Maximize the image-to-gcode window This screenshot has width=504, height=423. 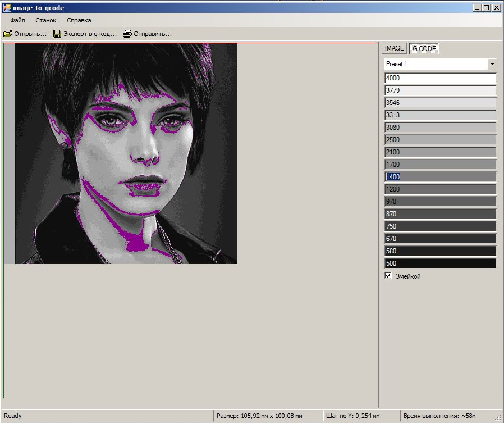pyautogui.click(x=487, y=8)
